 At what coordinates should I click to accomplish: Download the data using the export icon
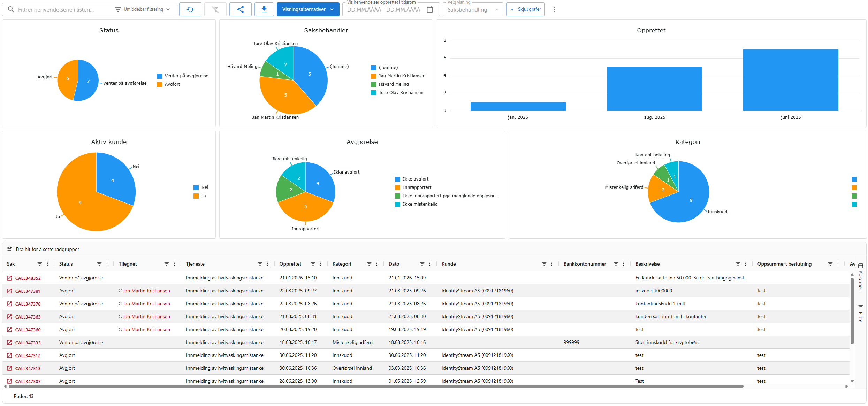(264, 9)
